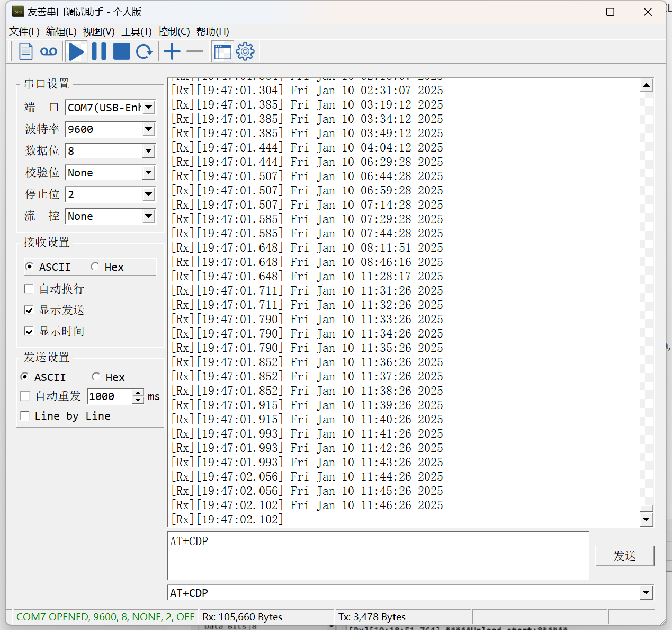Expand the AT+CDP history dropdown
The height and width of the screenshot is (630, 672).
point(646,593)
